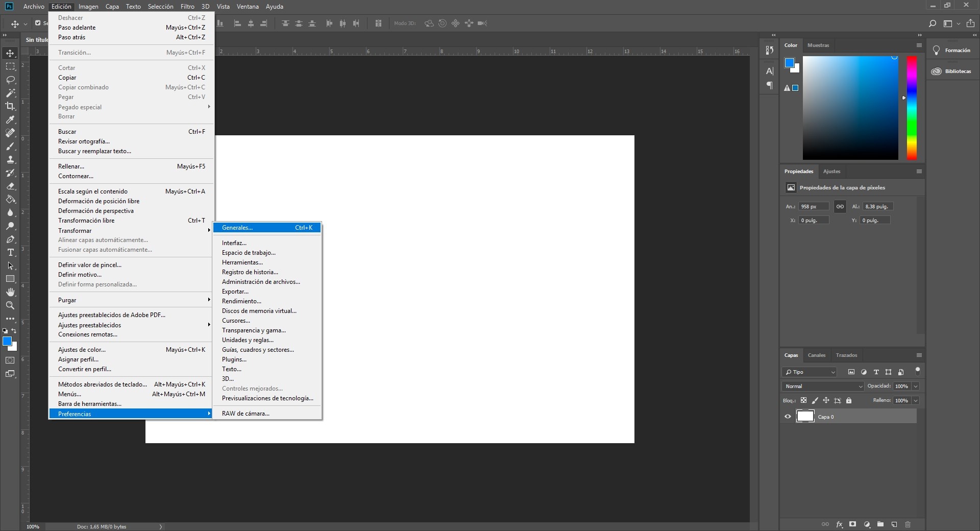The height and width of the screenshot is (531, 980).
Task: Toggle link between width and height
Action: pos(840,206)
